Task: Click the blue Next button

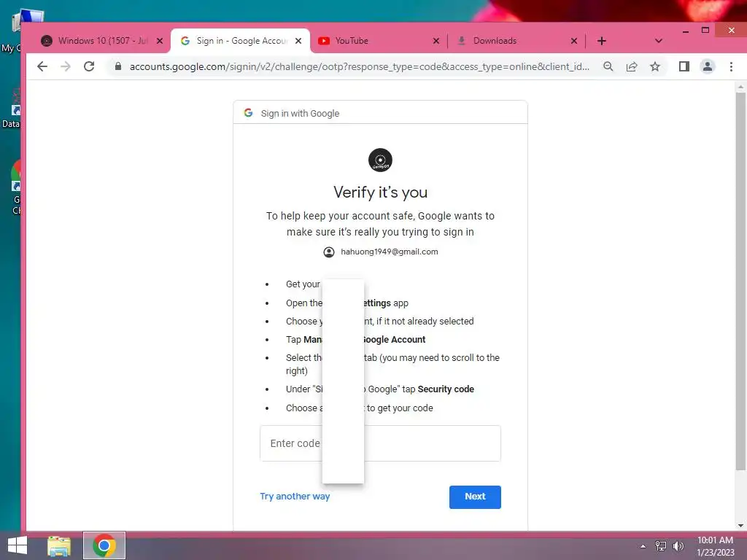Action: (x=475, y=497)
